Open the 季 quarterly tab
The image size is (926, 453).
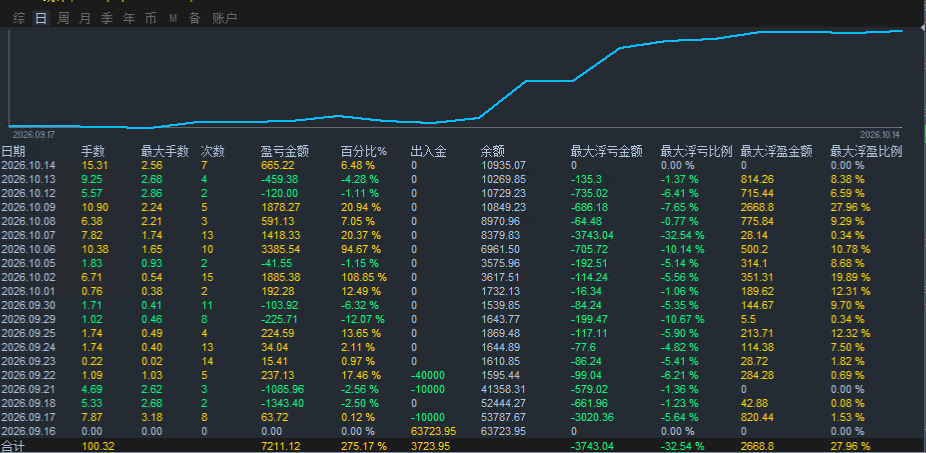[107, 18]
